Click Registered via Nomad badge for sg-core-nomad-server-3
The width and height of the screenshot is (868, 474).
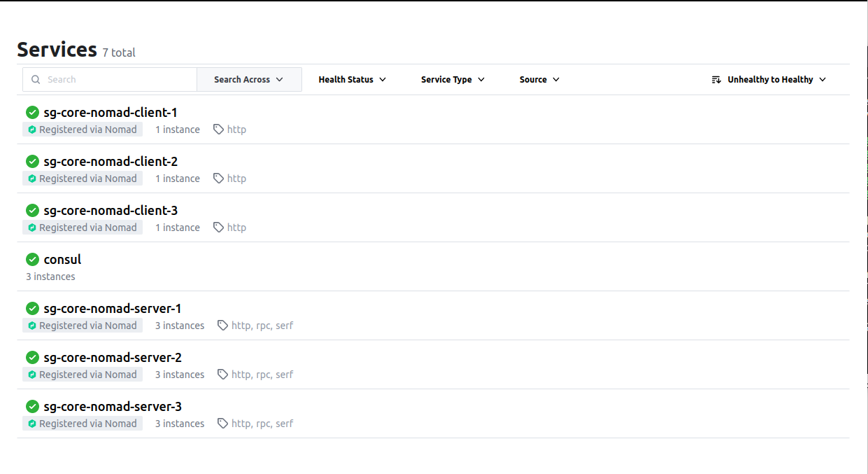click(x=83, y=424)
